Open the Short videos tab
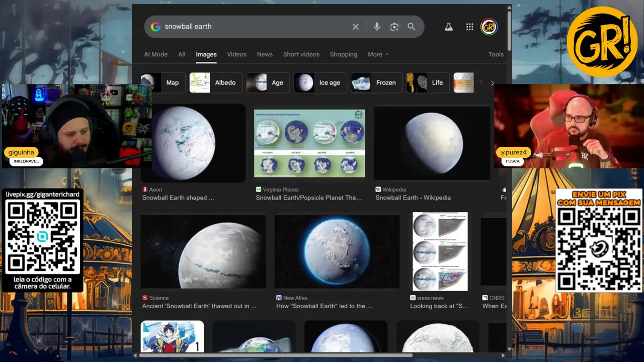Screen dimensions: 644x362 pyautogui.click(x=301, y=54)
